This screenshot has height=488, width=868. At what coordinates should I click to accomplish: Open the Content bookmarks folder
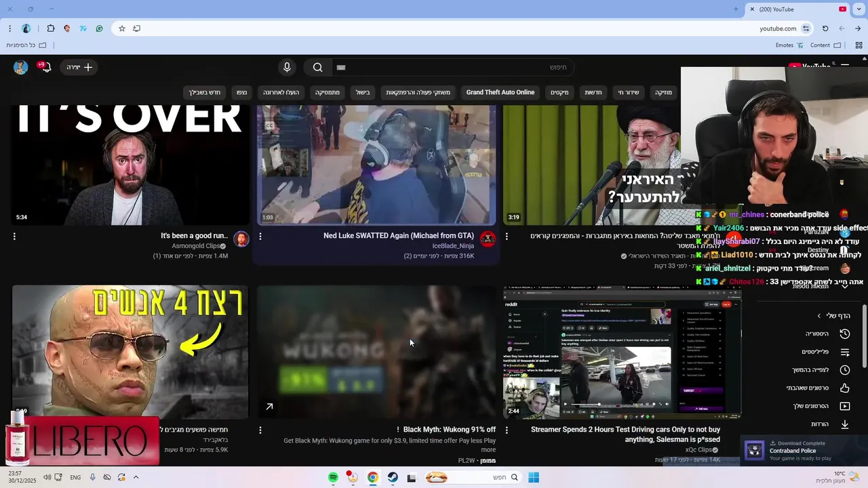pos(825,45)
